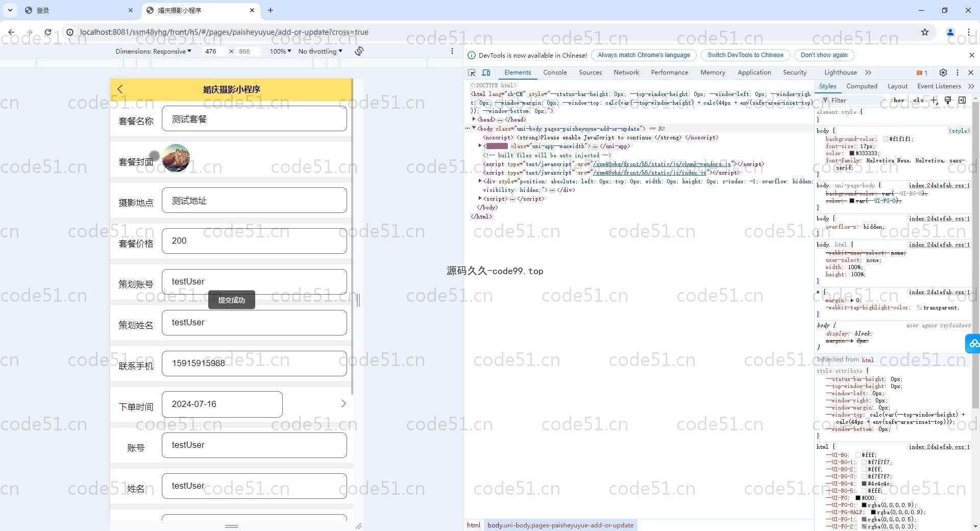Click the #333333 color swatch
The width and height of the screenshot is (980, 531).
[852, 153]
